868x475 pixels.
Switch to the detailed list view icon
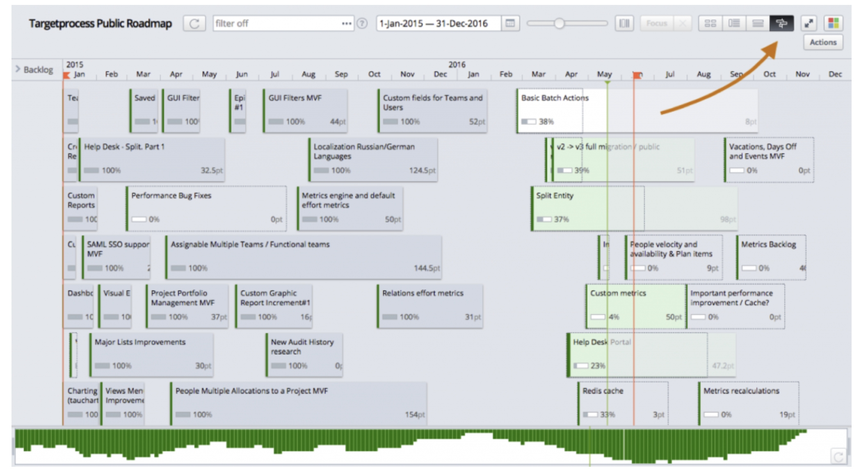coord(733,23)
